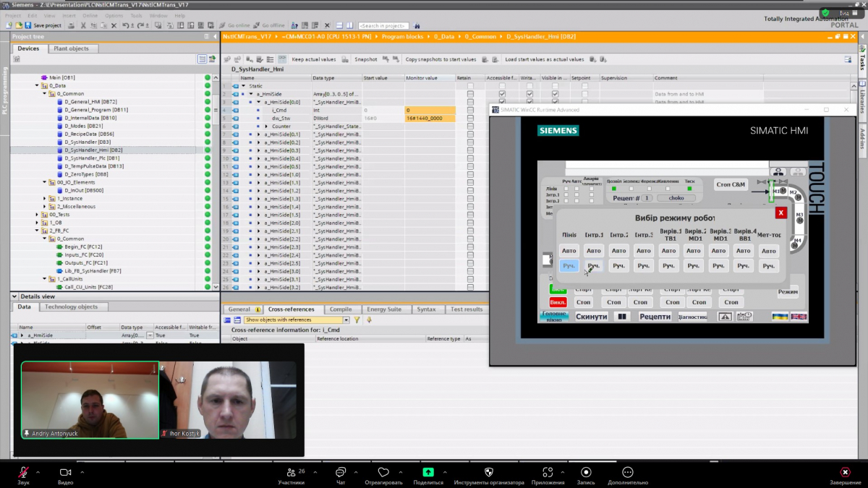The width and height of the screenshot is (868, 488).
Task: Toggle Retain checkbox for dw_Stw row
Action: (x=470, y=118)
